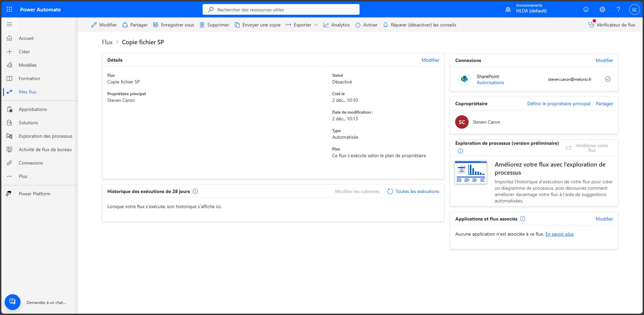
Task: Click the En savoir plus link
Action: 559,234
